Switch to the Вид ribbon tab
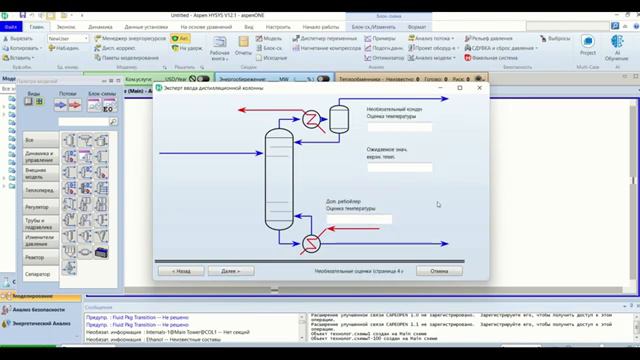The width and height of the screenshot is (640, 360). [x=249, y=27]
